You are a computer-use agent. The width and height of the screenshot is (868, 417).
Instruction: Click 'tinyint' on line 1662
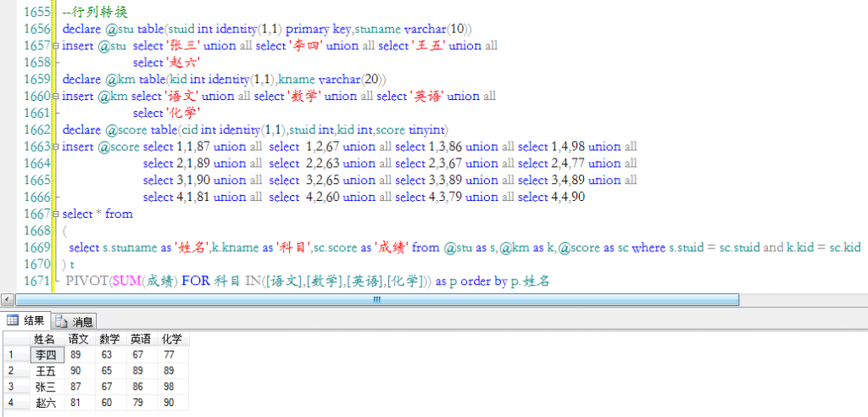tap(426, 131)
